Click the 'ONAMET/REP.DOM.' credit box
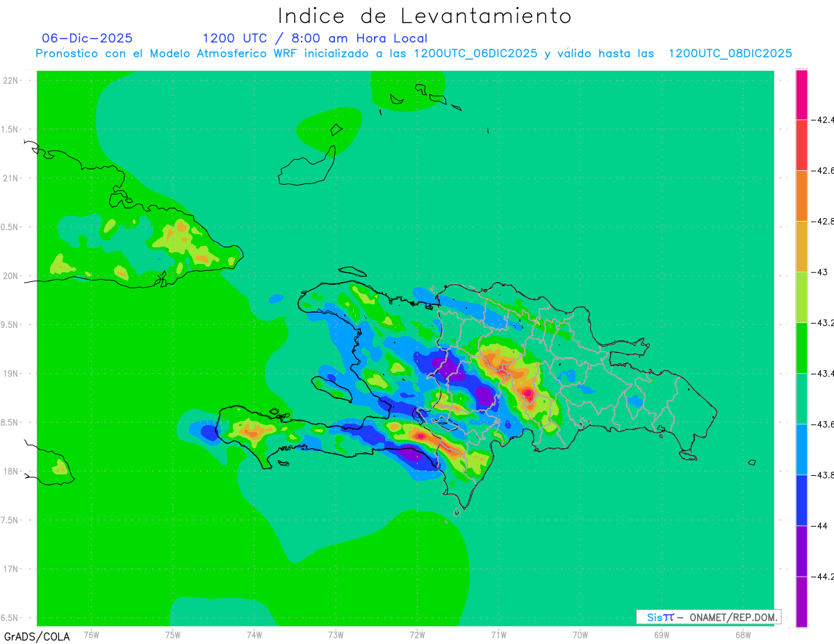834x644 pixels. point(709,617)
